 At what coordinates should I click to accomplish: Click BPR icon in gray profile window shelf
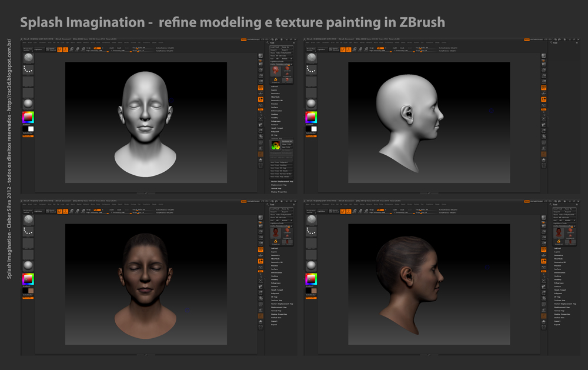point(544,56)
